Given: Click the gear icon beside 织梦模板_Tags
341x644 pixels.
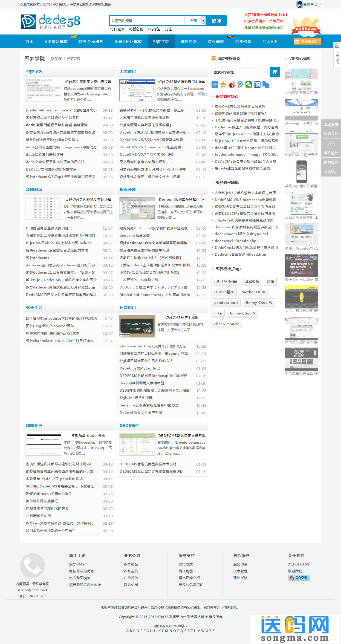Looking at the screenshot, I should [213, 269].
